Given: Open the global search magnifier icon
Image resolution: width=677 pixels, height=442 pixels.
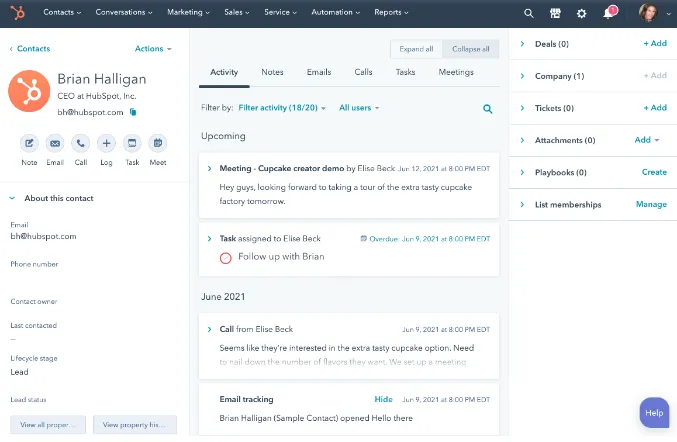Looking at the screenshot, I should (x=528, y=13).
